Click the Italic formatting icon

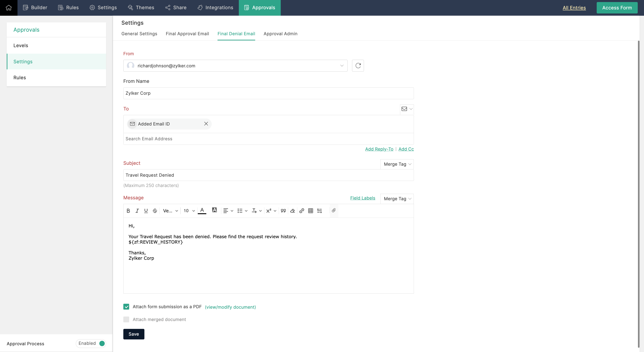[x=137, y=211]
